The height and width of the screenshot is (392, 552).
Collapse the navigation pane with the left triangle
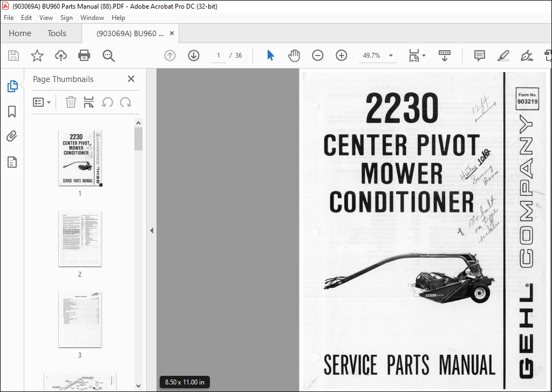tap(152, 230)
